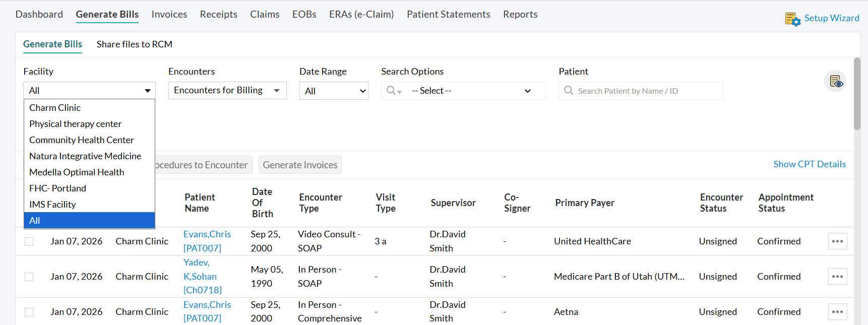Switch to the Invoices menu item
This screenshot has height=325, width=868.
(169, 14)
